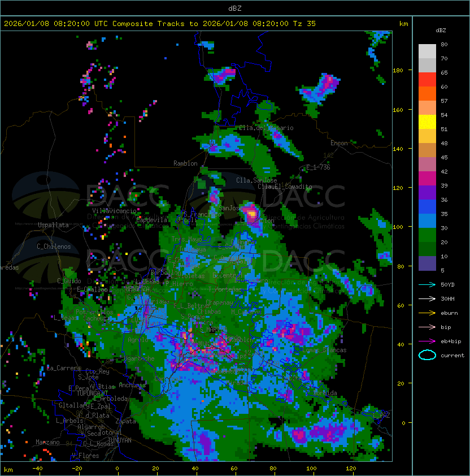Click the 'C_Guido' place label
Viewport: 470px width, 476px height.
tap(69, 281)
